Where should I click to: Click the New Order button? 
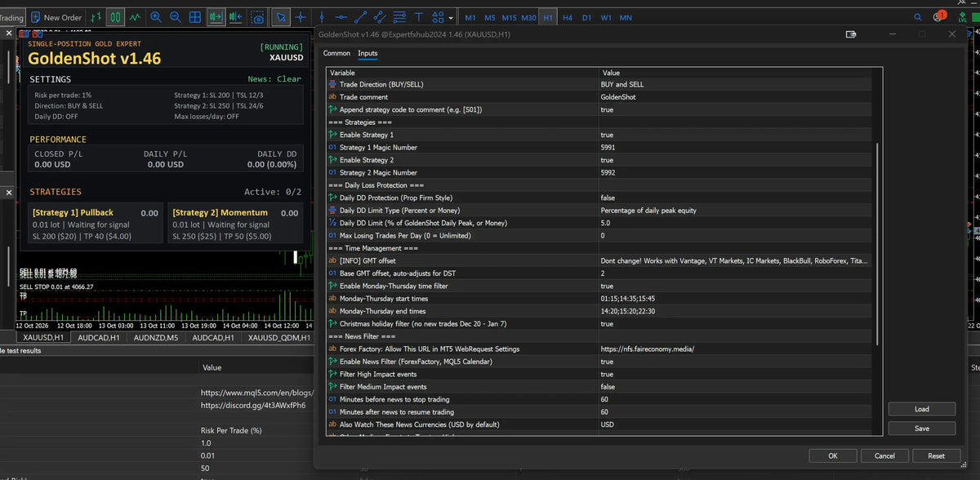(x=56, y=17)
